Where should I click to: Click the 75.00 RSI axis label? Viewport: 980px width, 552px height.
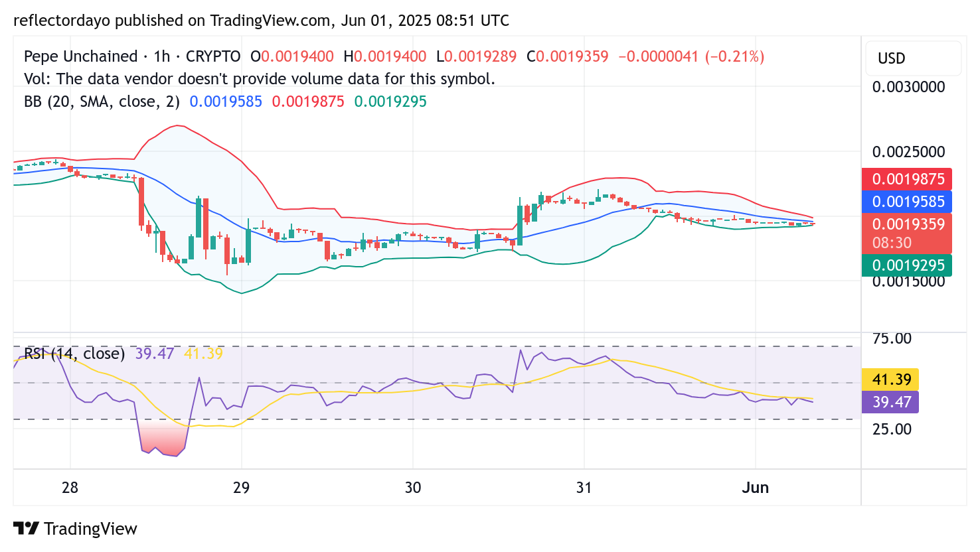[x=892, y=338]
